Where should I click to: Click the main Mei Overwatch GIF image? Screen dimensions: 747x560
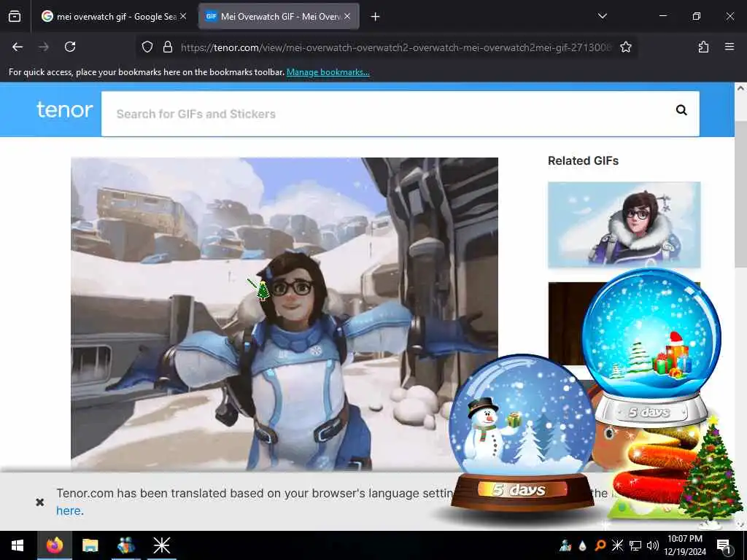click(x=285, y=314)
